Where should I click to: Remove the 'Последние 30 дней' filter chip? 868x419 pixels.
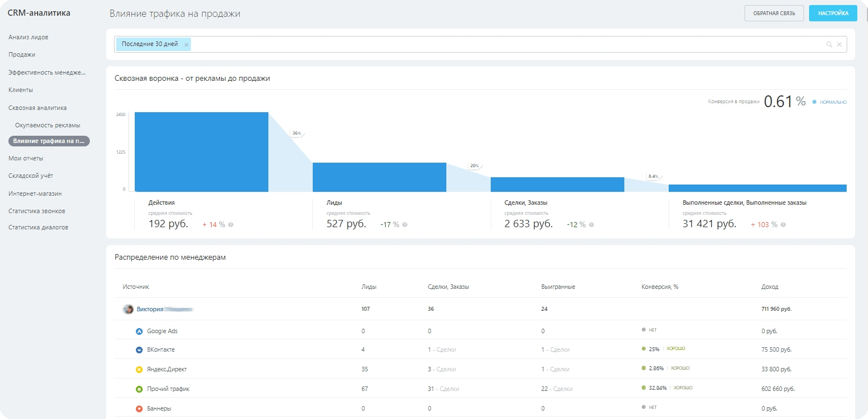(186, 45)
